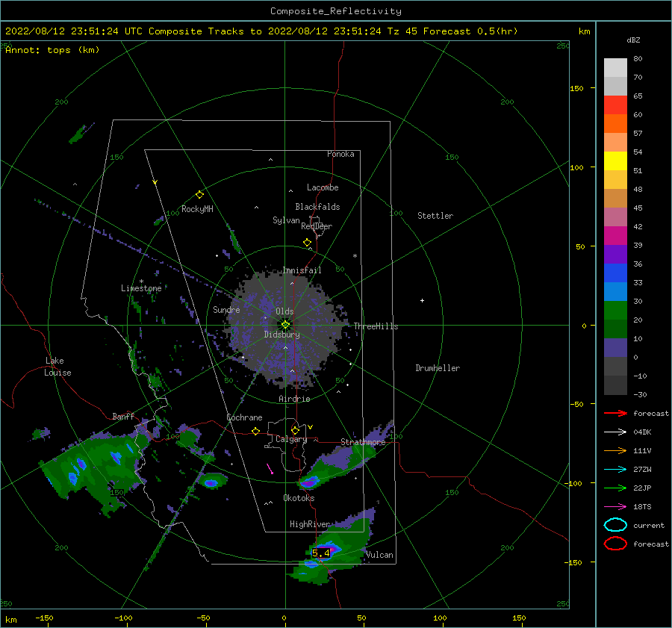672x628 pixels.
Task: Click the 30 dBZ green color swatch
Action: tap(615, 311)
